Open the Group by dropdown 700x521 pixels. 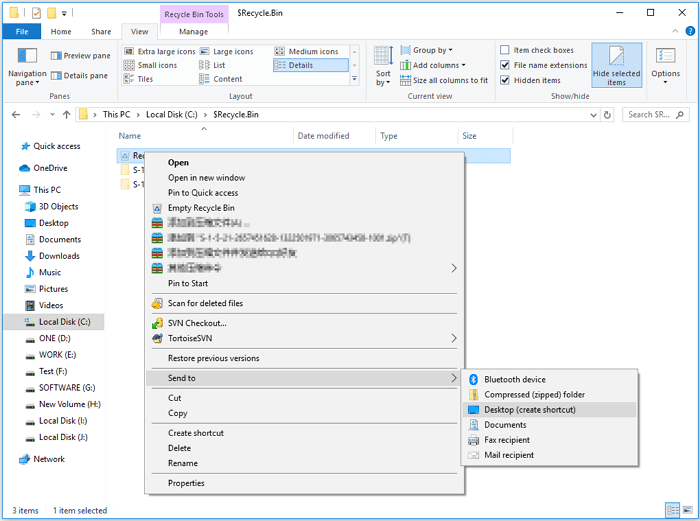click(432, 50)
